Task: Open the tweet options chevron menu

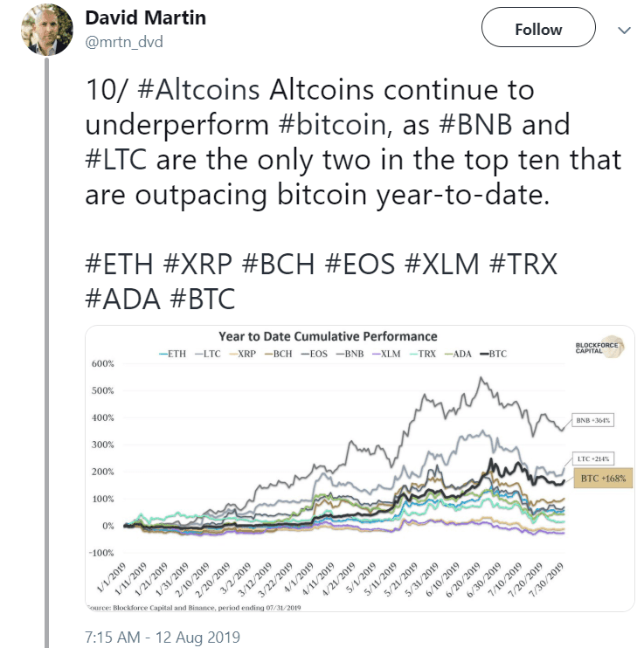Action: pyautogui.click(x=624, y=30)
